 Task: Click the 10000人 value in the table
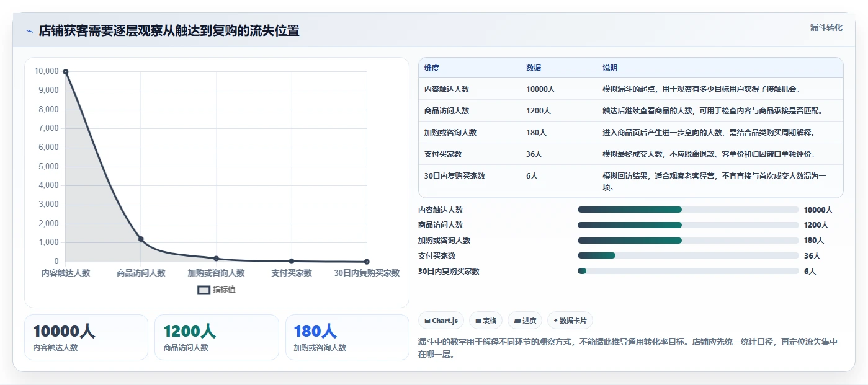coord(540,89)
